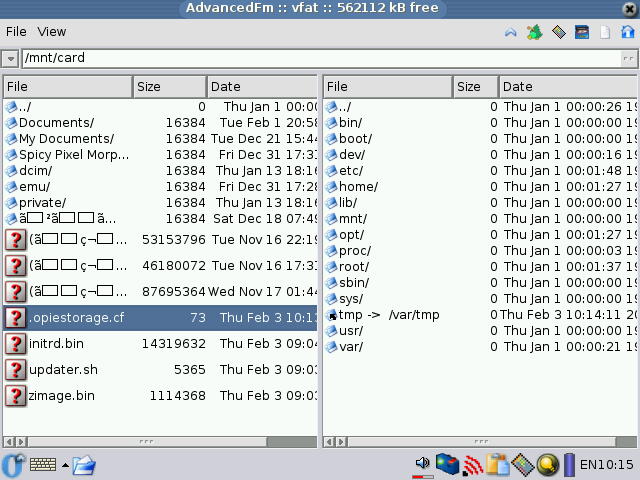This screenshot has height=480, width=640.
Task: Select the etc/ folder
Action: (480, 171)
